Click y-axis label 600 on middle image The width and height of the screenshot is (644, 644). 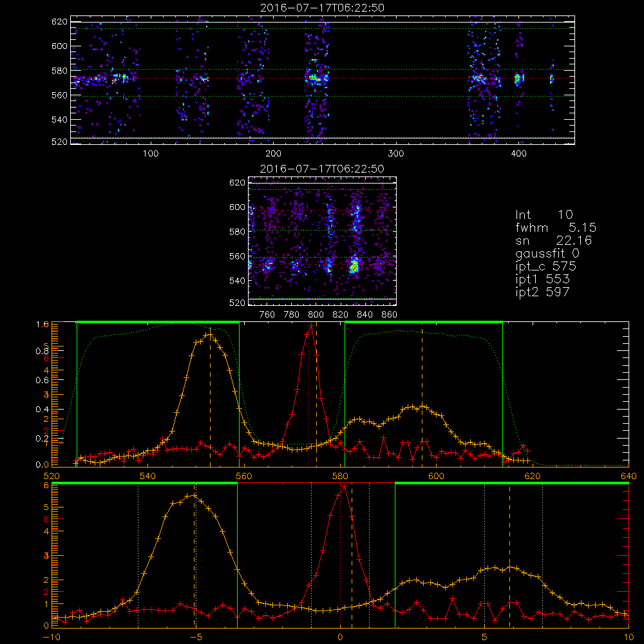237,207
